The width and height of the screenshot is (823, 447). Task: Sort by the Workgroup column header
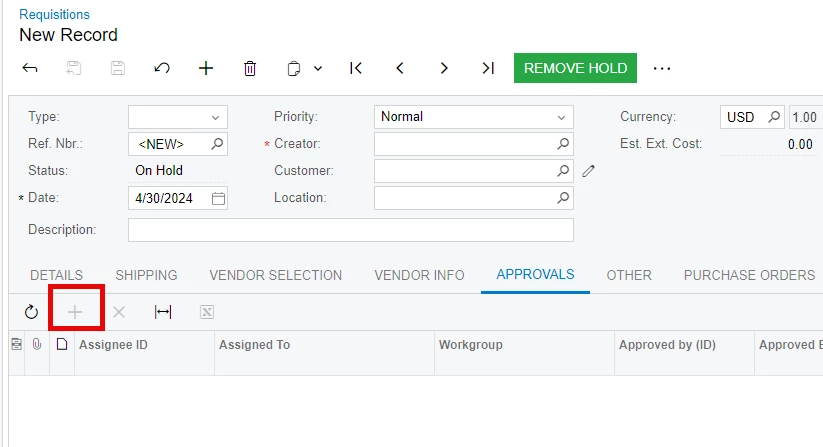pos(471,345)
